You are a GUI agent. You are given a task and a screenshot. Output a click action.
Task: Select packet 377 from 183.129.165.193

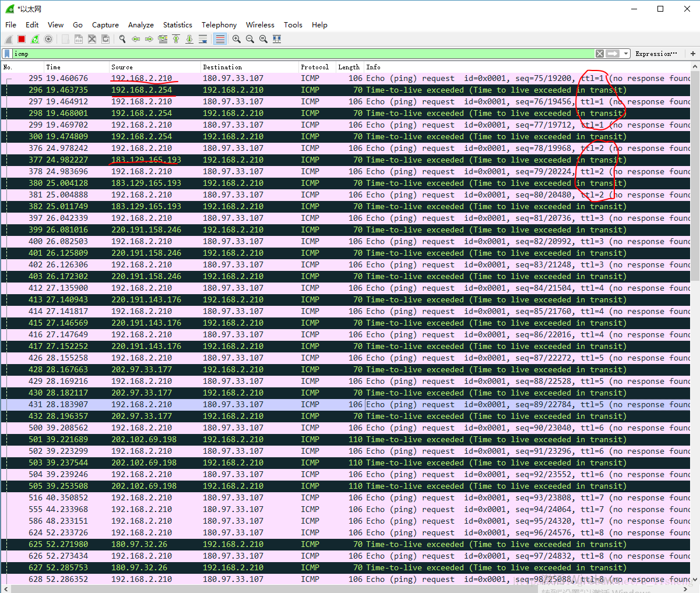[346, 160]
